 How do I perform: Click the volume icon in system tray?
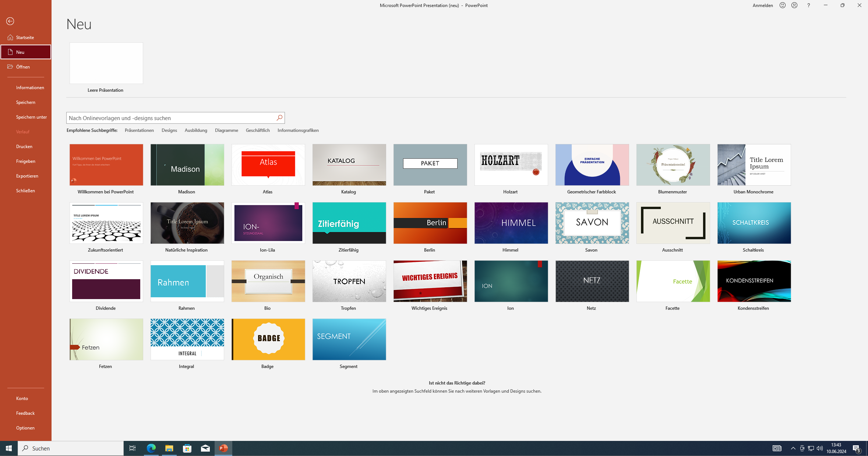pyautogui.click(x=819, y=448)
